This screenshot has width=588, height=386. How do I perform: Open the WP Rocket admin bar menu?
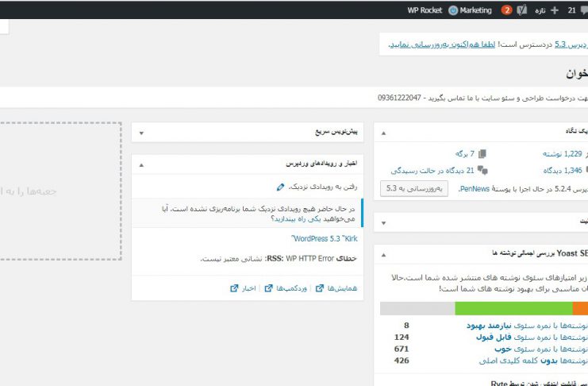(x=424, y=10)
